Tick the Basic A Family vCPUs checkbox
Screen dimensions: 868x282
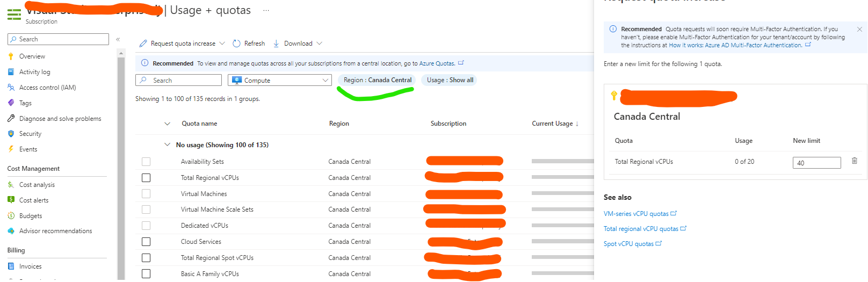pyautogui.click(x=146, y=274)
